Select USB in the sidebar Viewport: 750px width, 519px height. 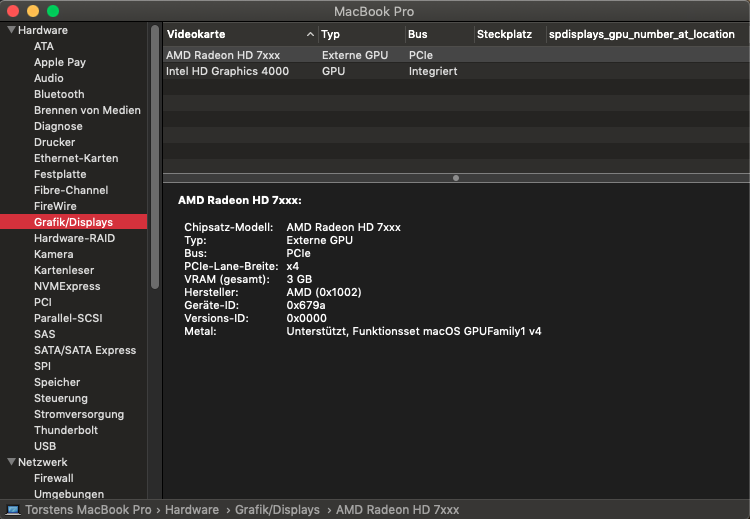click(45, 446)
